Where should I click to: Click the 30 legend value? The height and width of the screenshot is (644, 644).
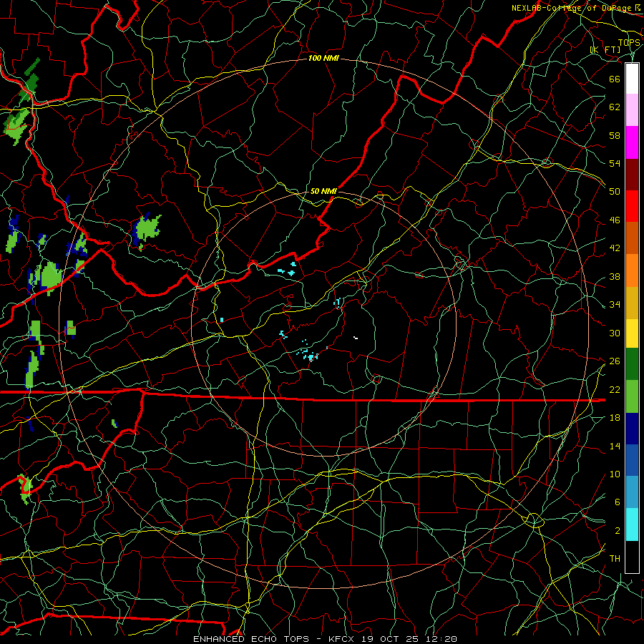(615, 333)
